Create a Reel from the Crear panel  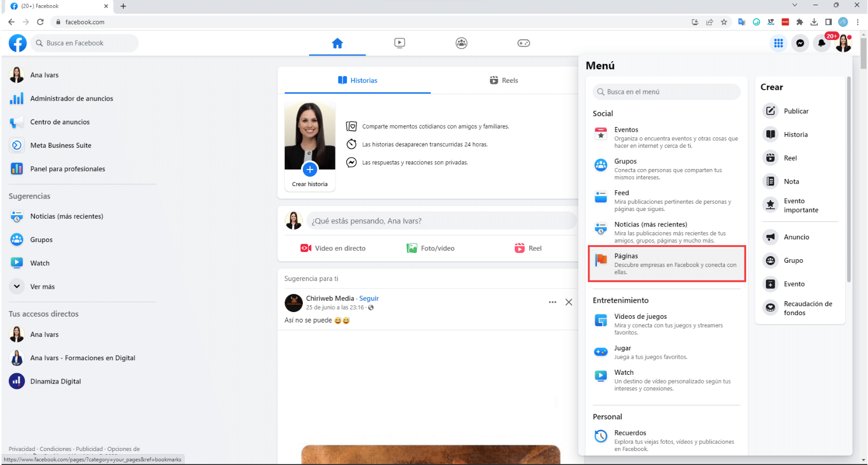point(800,158)
